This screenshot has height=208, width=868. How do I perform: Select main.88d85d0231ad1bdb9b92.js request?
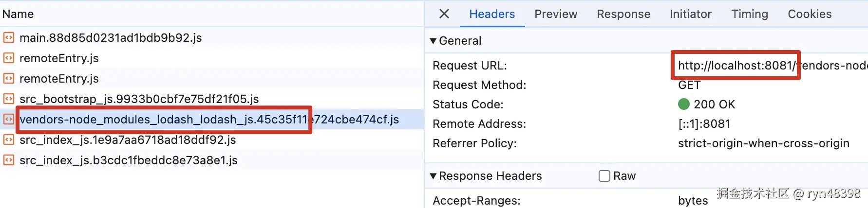[x=111, y=38]
